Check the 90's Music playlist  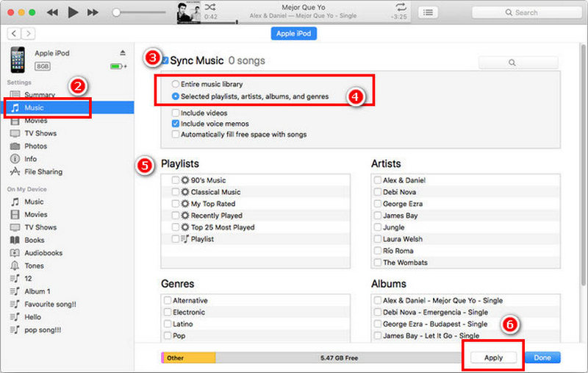[x=175, y=180]
